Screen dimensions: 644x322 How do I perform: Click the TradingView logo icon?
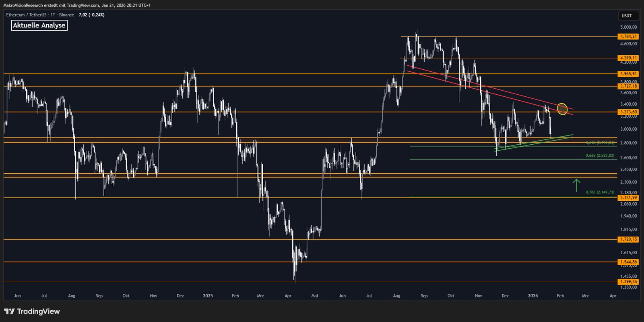coord(9,311)
